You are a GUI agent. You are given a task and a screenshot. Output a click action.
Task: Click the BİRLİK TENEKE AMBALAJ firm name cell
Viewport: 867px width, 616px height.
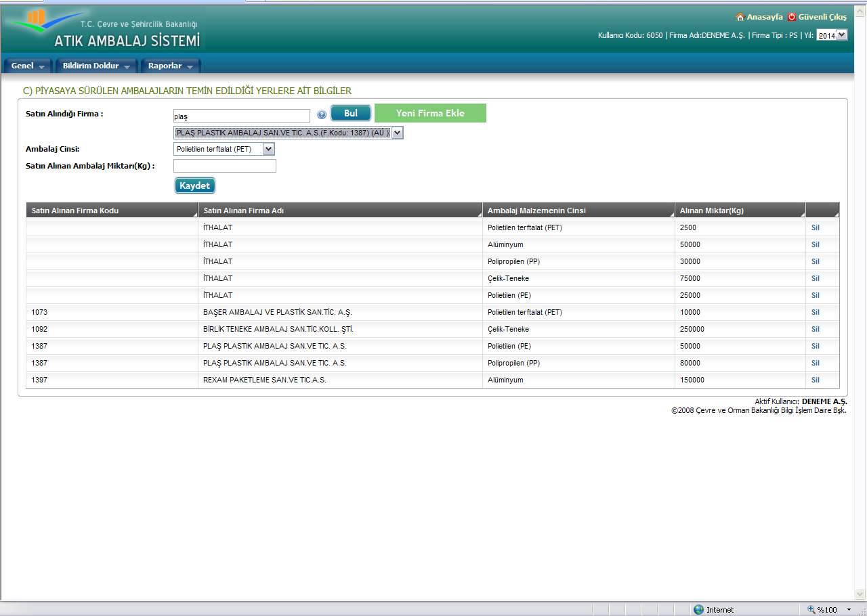pos(340,329)
